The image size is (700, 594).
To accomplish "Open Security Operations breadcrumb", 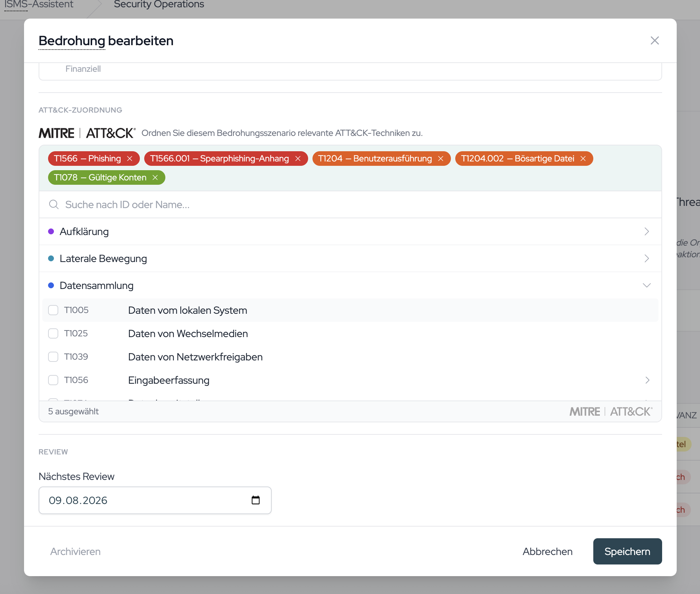I will click(159, 4).
